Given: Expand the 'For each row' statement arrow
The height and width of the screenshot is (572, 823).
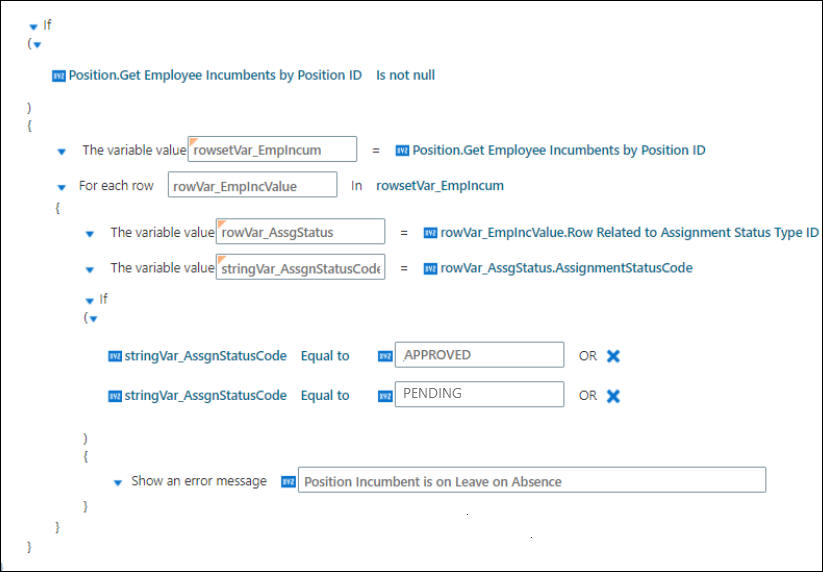Looking at the screenshot, I should tap(61, 187).
